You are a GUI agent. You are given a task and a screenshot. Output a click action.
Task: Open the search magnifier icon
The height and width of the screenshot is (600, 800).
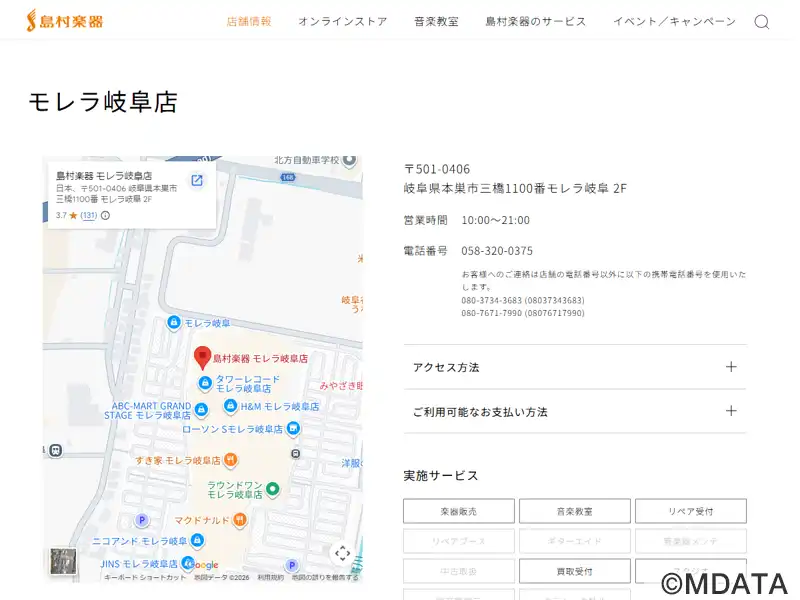(762, 22)
